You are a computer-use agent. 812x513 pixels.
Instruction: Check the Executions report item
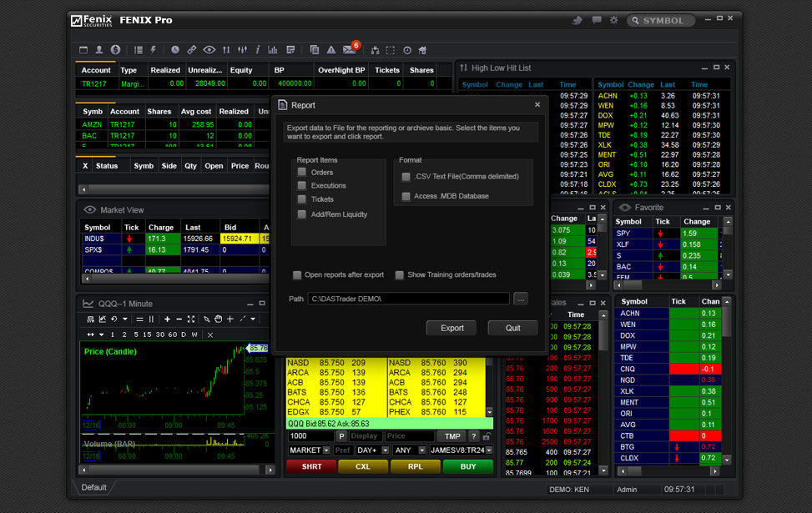302,185
